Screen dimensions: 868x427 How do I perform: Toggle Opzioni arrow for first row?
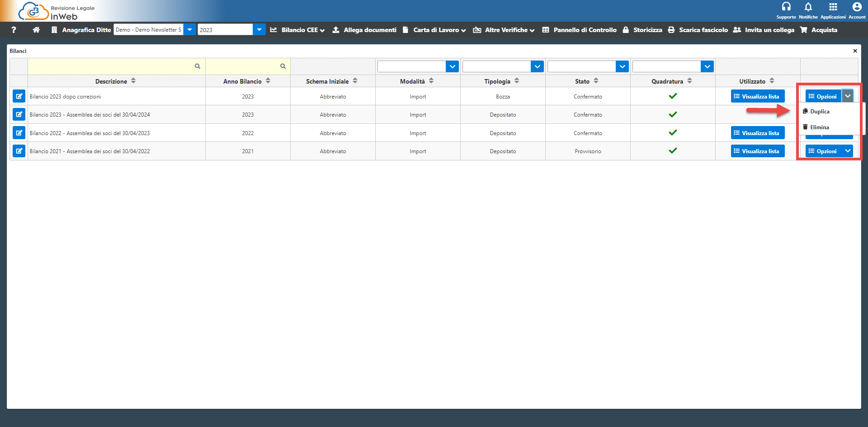tap(848, 96)
